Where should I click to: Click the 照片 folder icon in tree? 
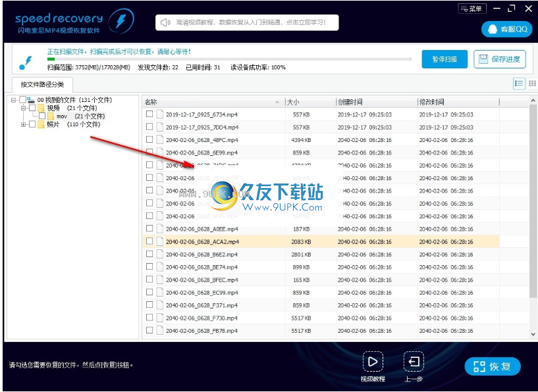pyautogui.click(x=41, y=124)
